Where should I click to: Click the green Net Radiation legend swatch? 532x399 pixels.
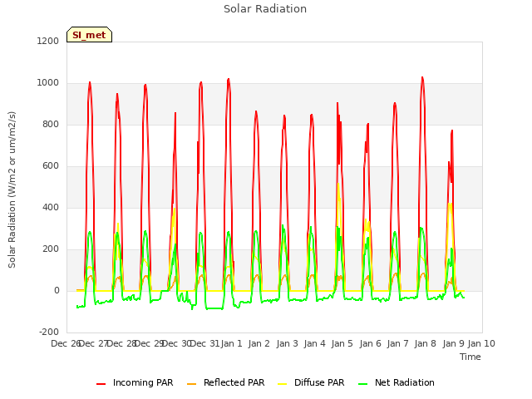[363, 384]
